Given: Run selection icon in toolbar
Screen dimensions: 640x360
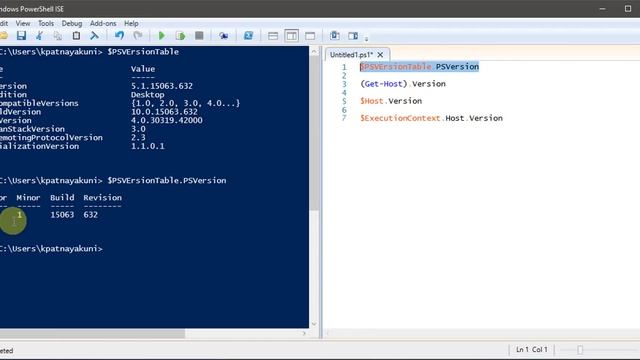Looking at the screenshot, I should tap(180, 36).
